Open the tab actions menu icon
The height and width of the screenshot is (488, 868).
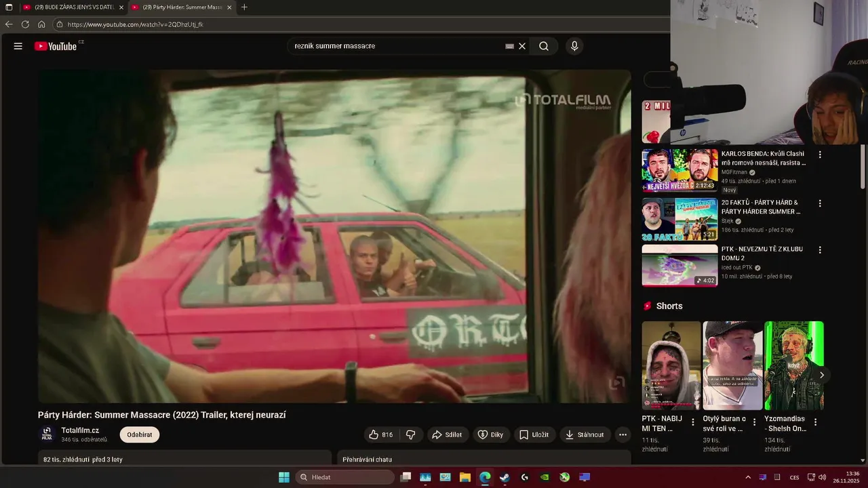click(9, 7)
